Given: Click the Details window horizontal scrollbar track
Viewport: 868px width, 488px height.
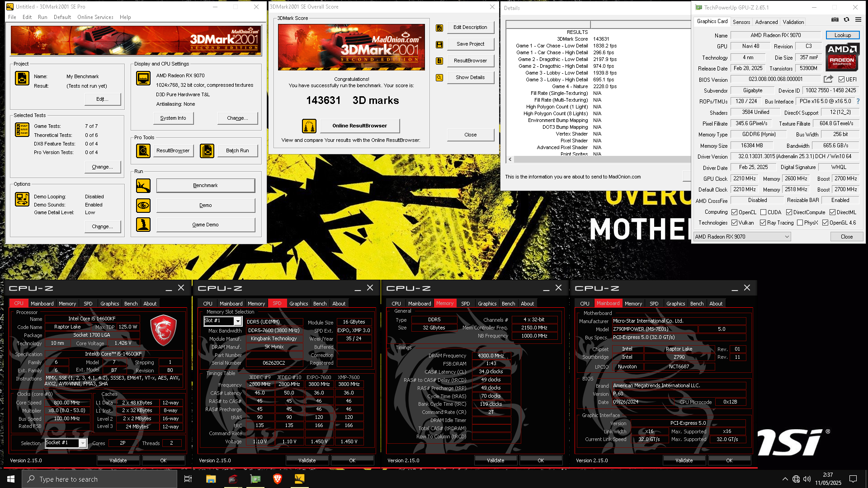Looking at the screenshot, I should coord(602,160).
